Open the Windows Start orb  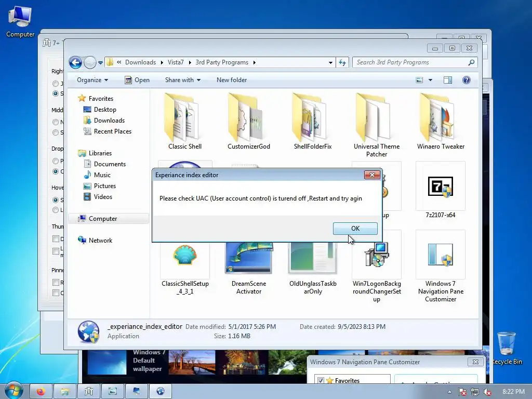pos(14,391)
